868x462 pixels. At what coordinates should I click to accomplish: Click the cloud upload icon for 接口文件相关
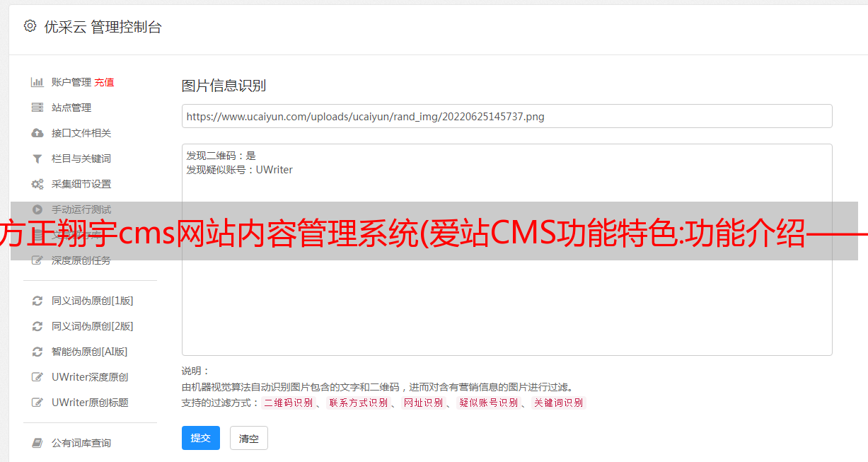[37, 133]
